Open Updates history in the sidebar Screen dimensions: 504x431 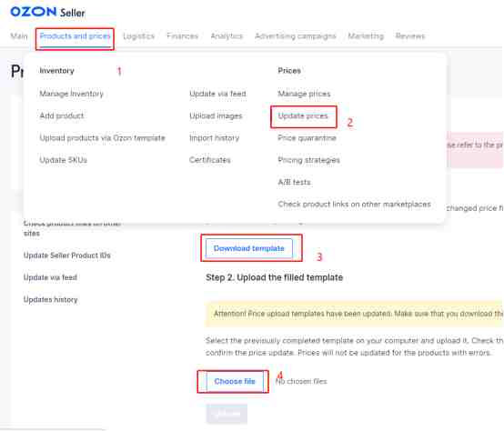tap(50, 300)
